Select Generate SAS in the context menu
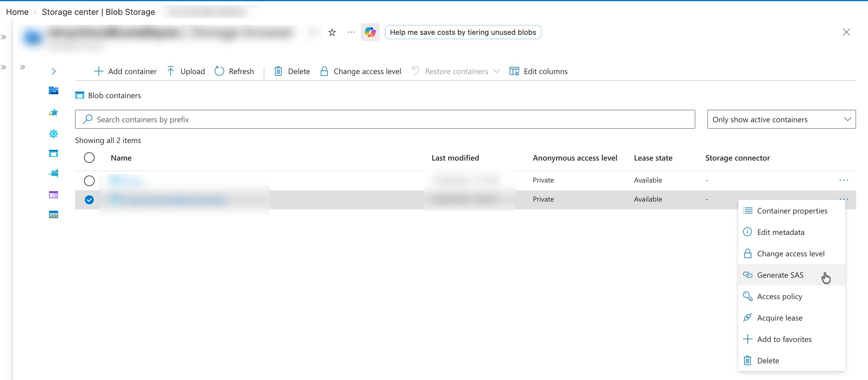868x380 pixels. [791, 275]
